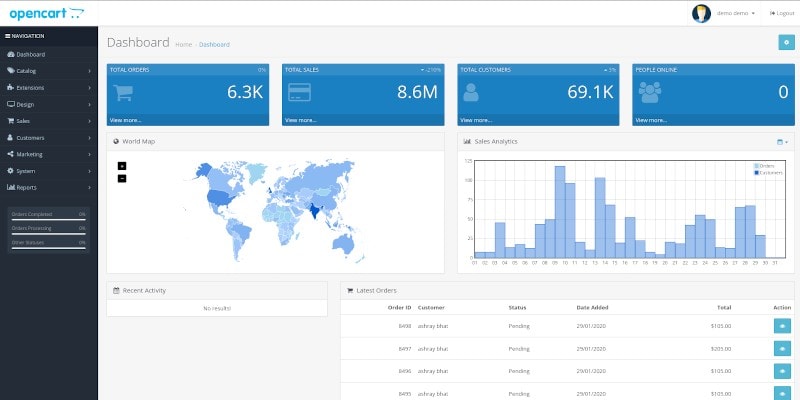800x400 pixels.
Task: Zoom in on the World Map
Action: point(122,165)
